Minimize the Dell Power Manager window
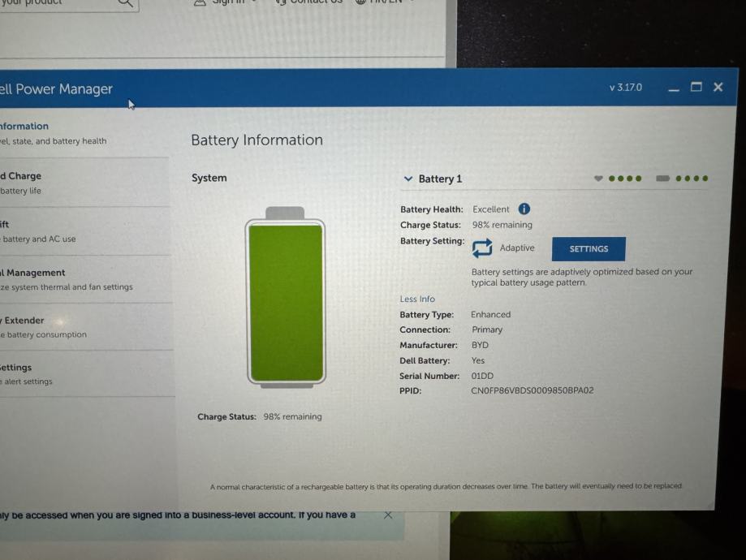This screenshot has width=746, height=560. 673,88
